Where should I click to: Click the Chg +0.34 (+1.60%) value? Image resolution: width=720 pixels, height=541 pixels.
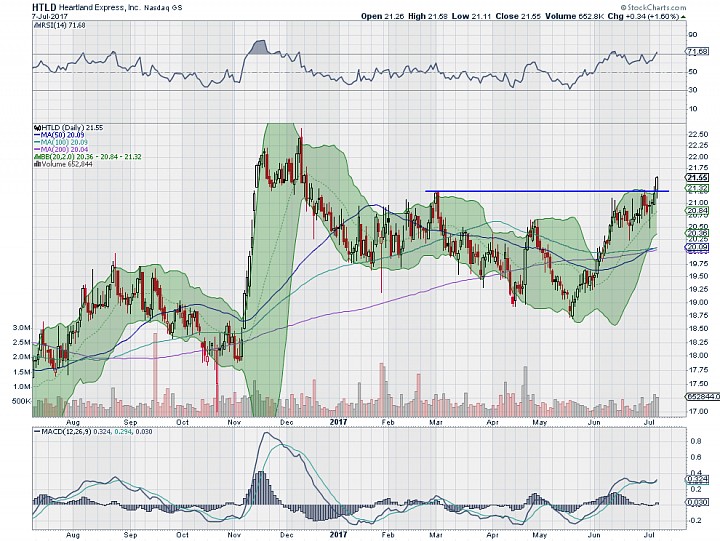[643, 16]
